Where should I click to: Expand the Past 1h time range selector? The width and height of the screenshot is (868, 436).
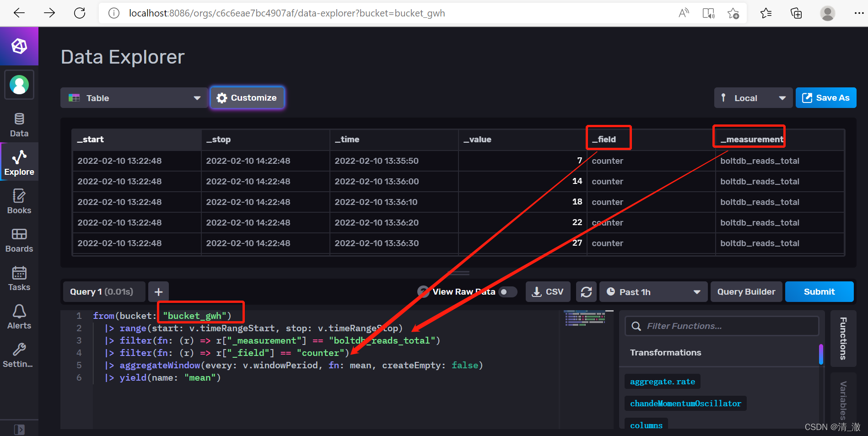(x=653, y=291)
